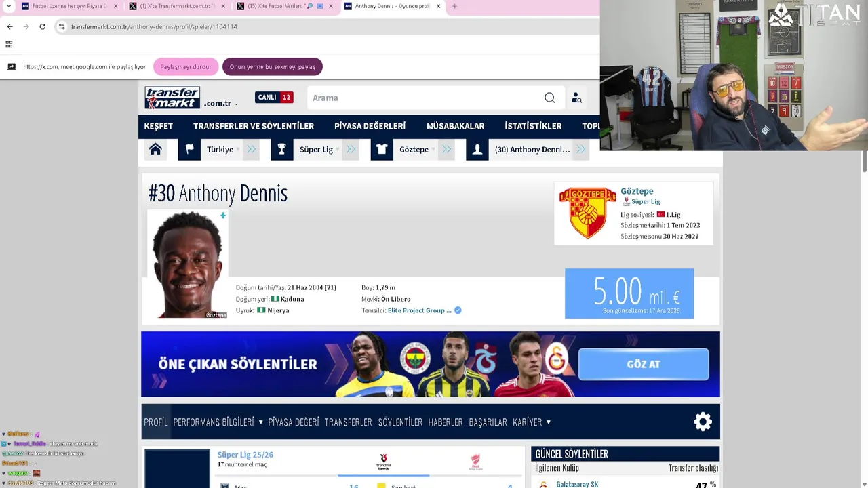This screenshot has width=868, height=488.
Task: Click Anthony Dennis player photo
Action: click(x=188, y=264)
